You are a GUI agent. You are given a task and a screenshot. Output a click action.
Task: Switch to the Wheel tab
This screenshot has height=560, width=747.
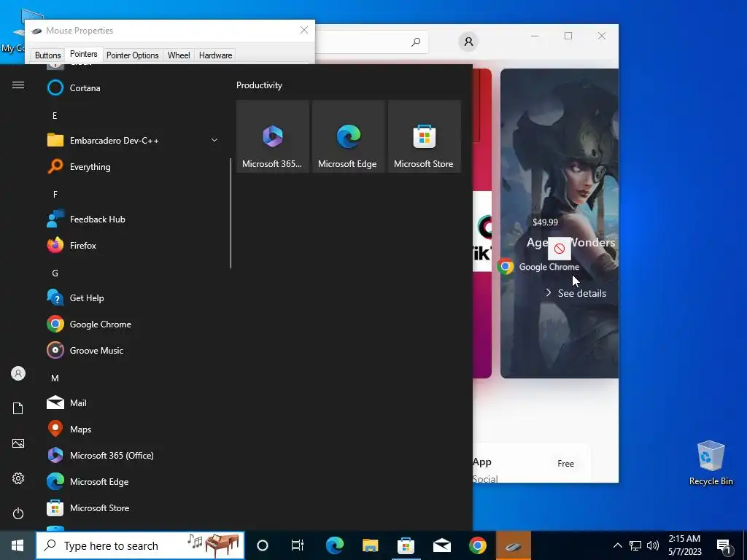(x=179, y=55)
